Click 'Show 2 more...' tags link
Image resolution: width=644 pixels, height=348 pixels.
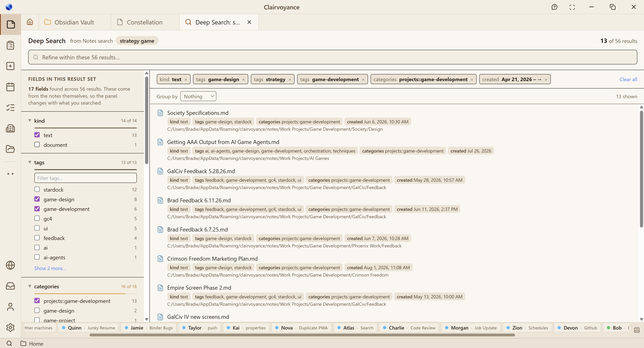tap(50, 268)
